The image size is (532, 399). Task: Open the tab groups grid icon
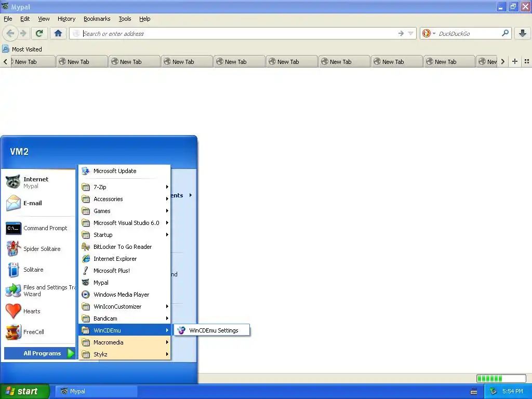pos(527,61)
